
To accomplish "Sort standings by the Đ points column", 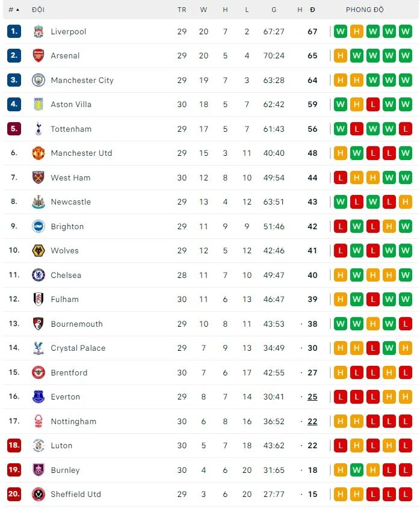I will (312, 10).
